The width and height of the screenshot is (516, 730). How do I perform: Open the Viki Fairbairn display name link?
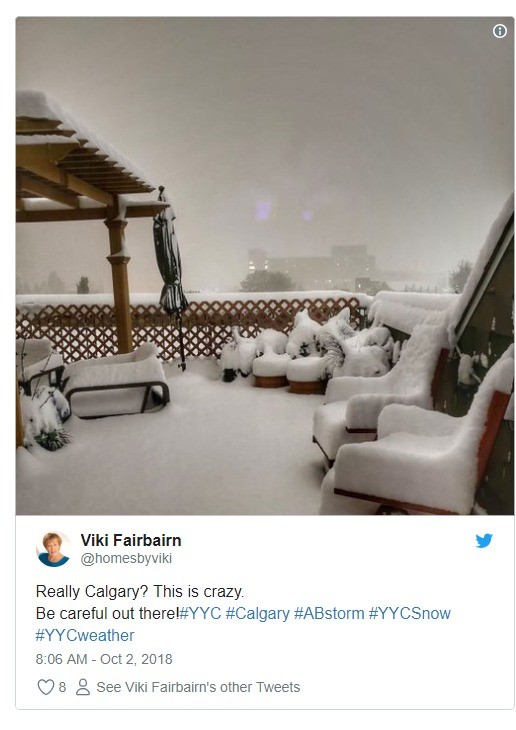point(131,541)
